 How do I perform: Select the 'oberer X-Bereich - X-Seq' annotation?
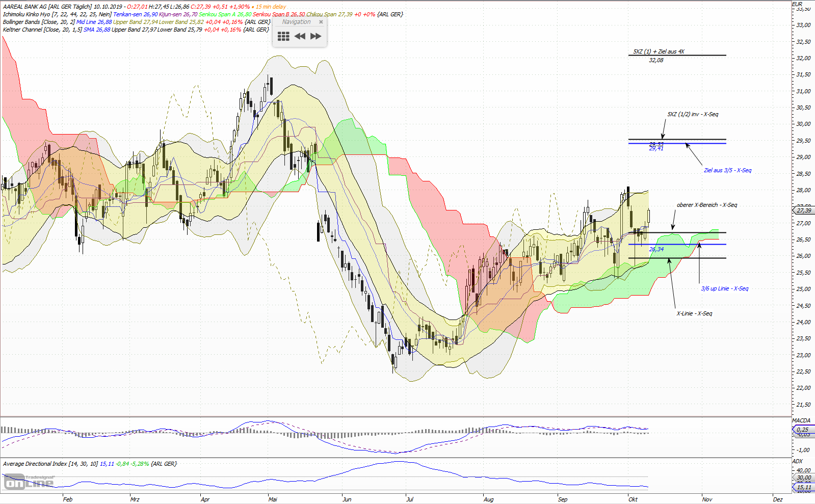[707, 205]
